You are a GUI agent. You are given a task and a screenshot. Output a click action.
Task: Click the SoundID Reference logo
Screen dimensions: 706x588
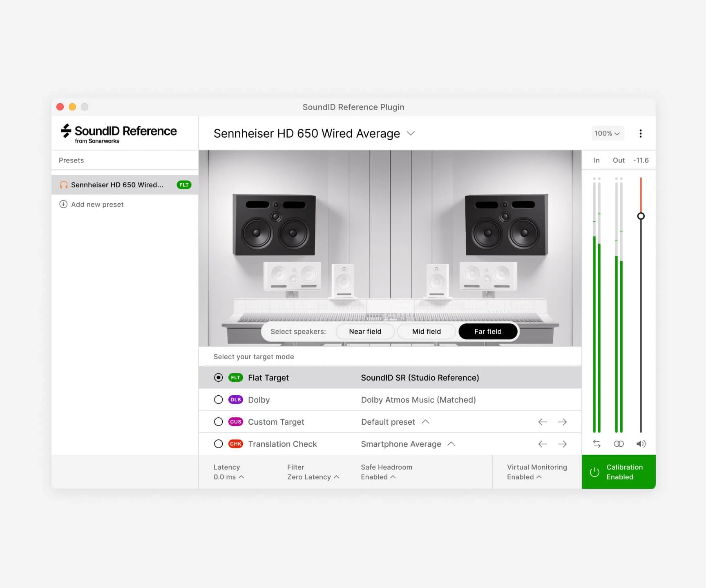118,132
